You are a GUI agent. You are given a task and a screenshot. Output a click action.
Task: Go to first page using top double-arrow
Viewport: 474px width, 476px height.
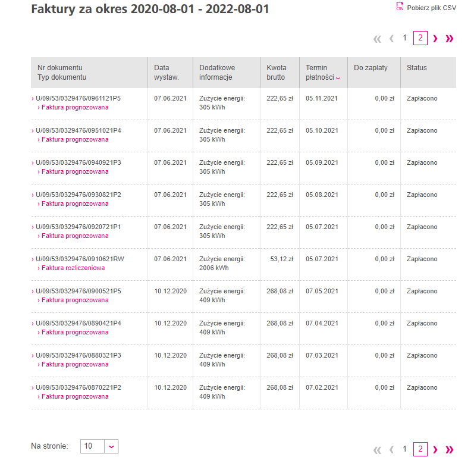tap(377, 39)
